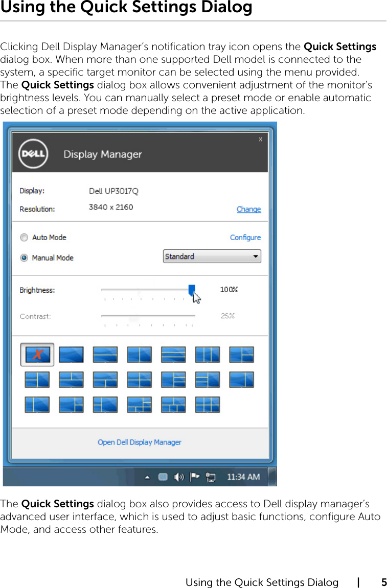Click the 25% contrast value
This screenshot has height=588, width=387.
[x=228, y=316]
